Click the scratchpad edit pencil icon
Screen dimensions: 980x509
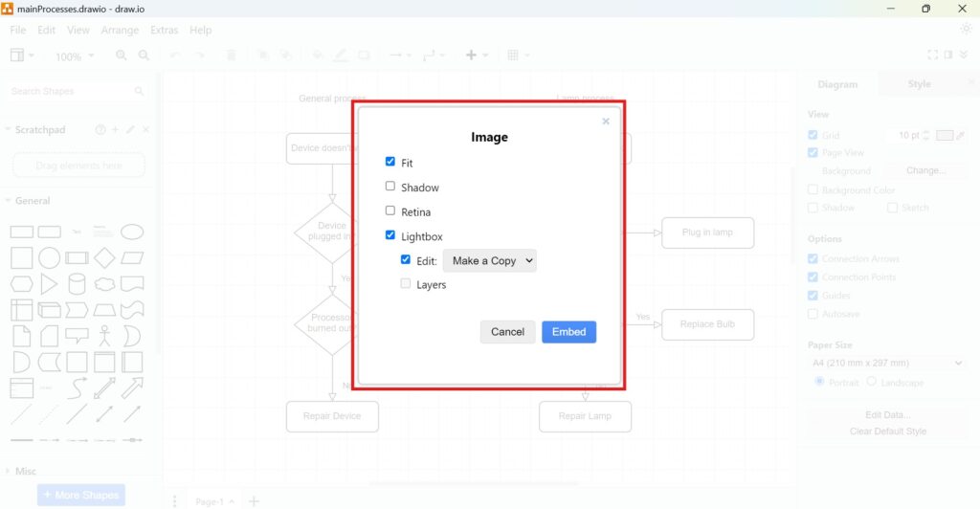130,130
